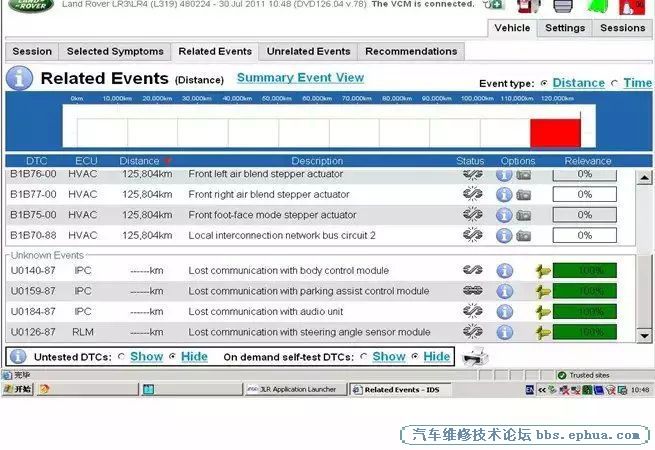The image size is (655, 450).
Task: Click the gray stacked-module toolbar icon
Action: pos(563,6)
